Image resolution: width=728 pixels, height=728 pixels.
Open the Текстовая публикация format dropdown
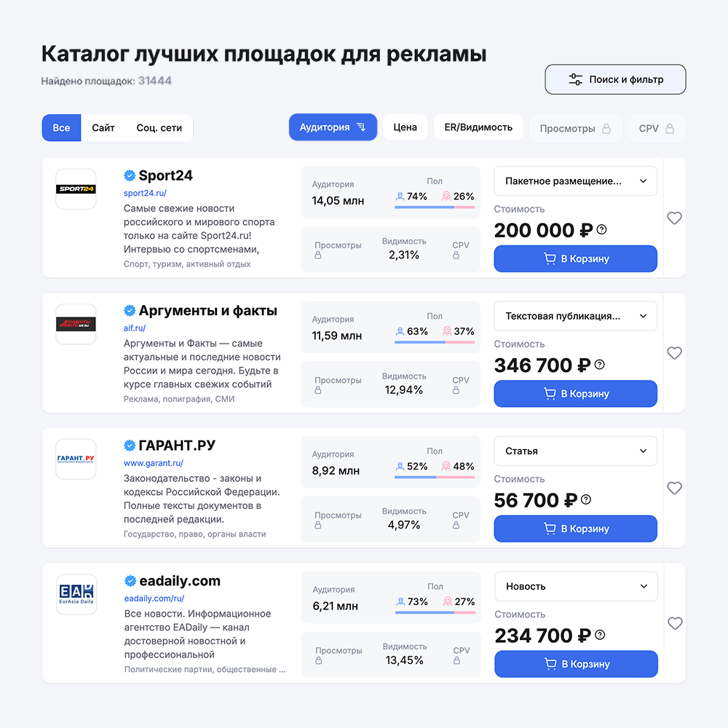pos(575,316)
